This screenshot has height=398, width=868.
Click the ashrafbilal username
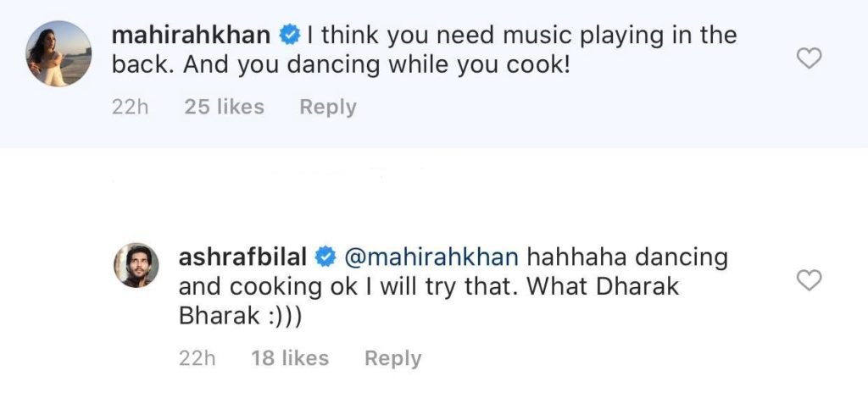pos(242,257)
